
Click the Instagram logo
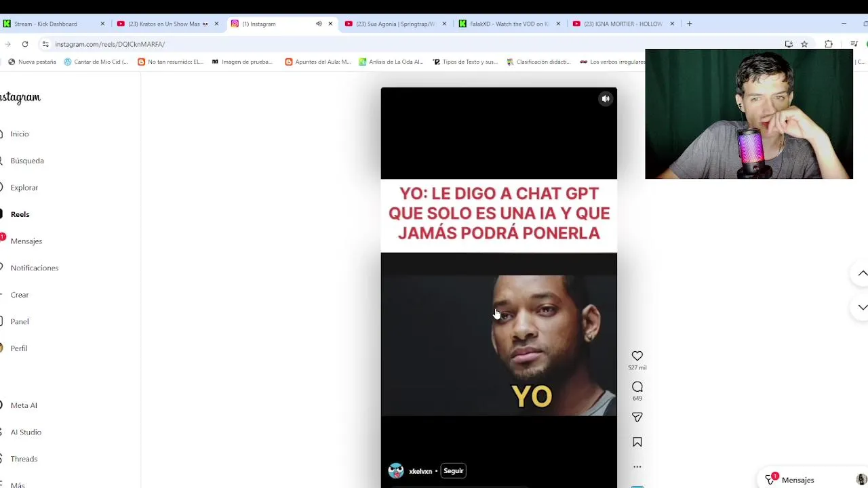point(20,98)
